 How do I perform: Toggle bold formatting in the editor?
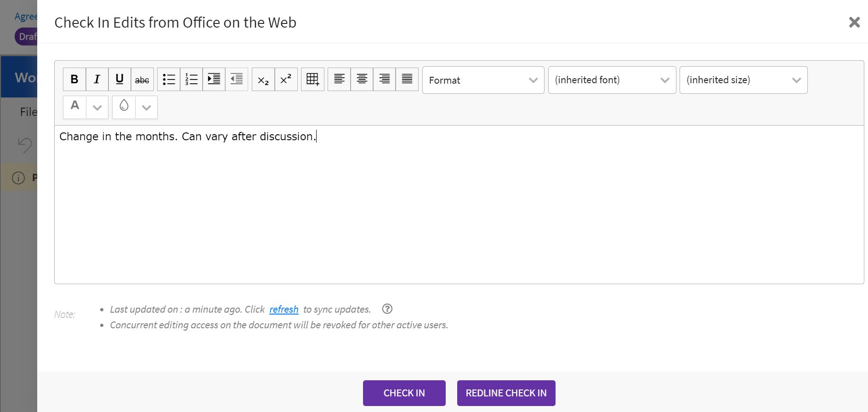pyautogui.click(x=74, y=80)
